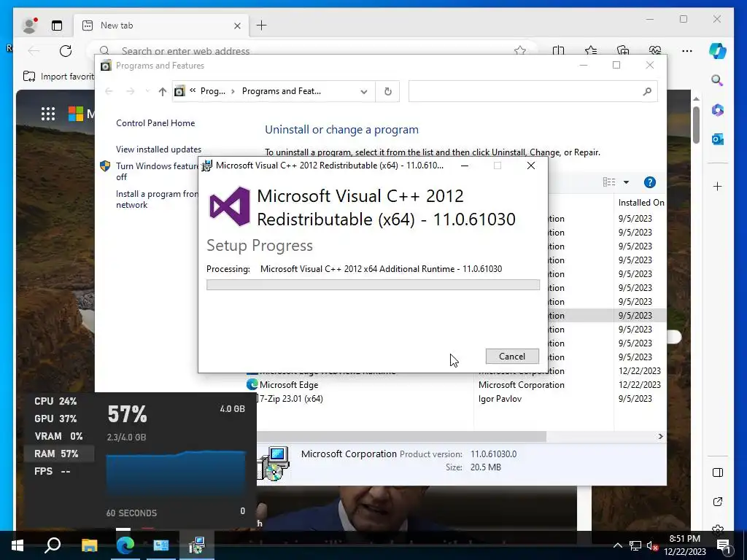This screenshot has height=560, width=747.
Task: Open Microsoft 365 in Edge sidebar
Action: (718, 110)
